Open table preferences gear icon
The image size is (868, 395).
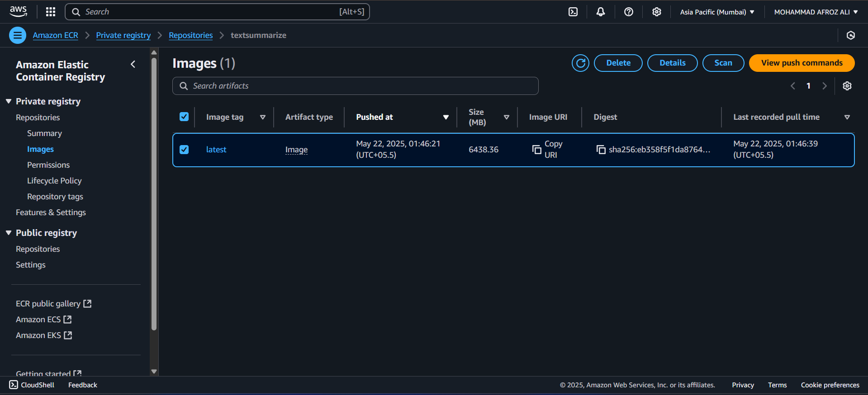tap(847, 86)
